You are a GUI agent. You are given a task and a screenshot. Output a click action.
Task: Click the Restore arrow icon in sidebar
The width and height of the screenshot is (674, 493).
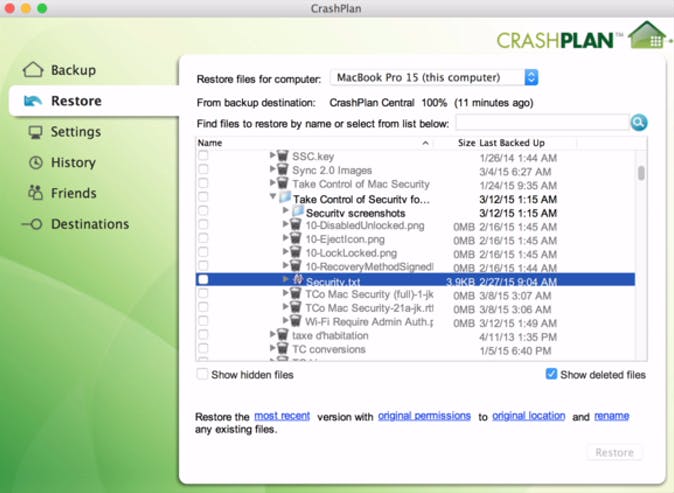pyautogui.click(x=33, y=101)
